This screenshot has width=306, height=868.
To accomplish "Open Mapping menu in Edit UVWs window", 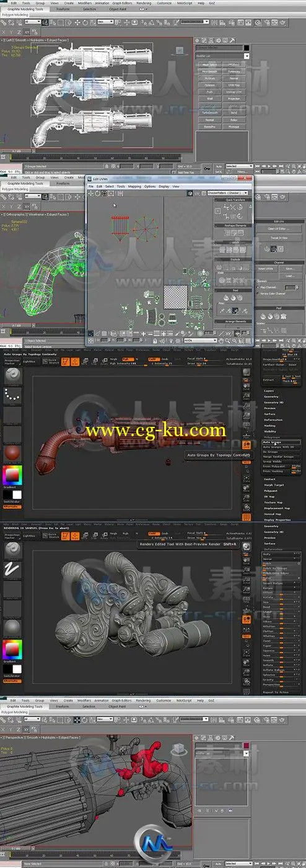I will click(x=134, y=187).
